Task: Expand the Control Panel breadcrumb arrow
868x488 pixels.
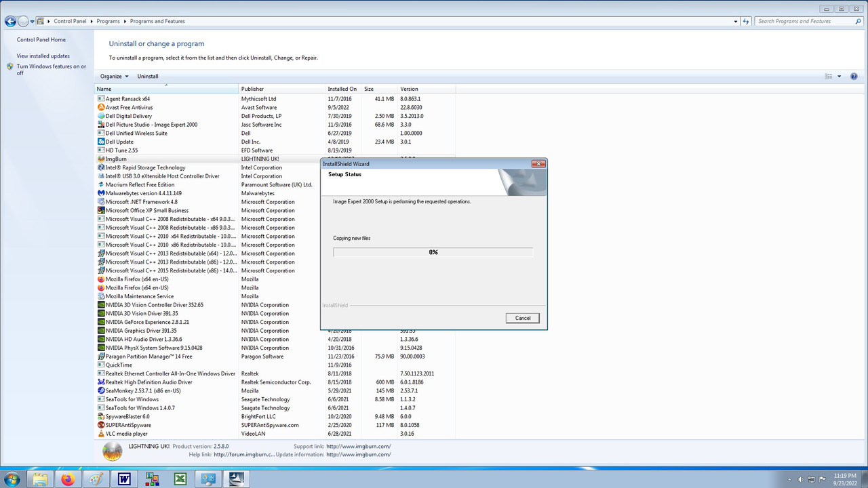Action: (92, 21)
